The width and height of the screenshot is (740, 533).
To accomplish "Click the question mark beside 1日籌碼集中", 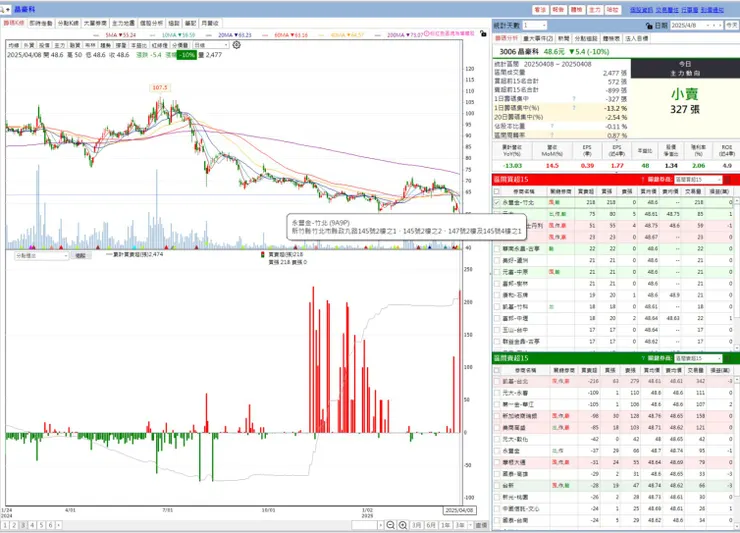I will [574, 99].
